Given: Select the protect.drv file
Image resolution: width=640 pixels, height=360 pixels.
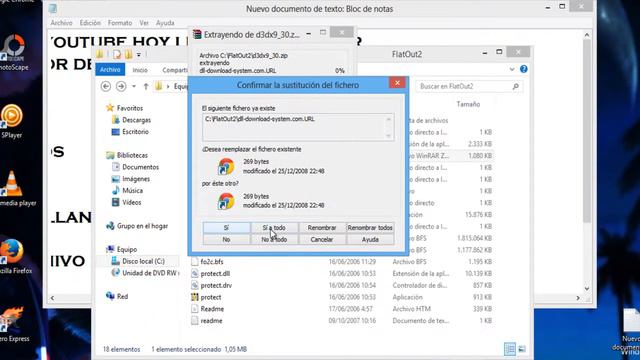Looking at the screenshot, I should coord(216,285).
